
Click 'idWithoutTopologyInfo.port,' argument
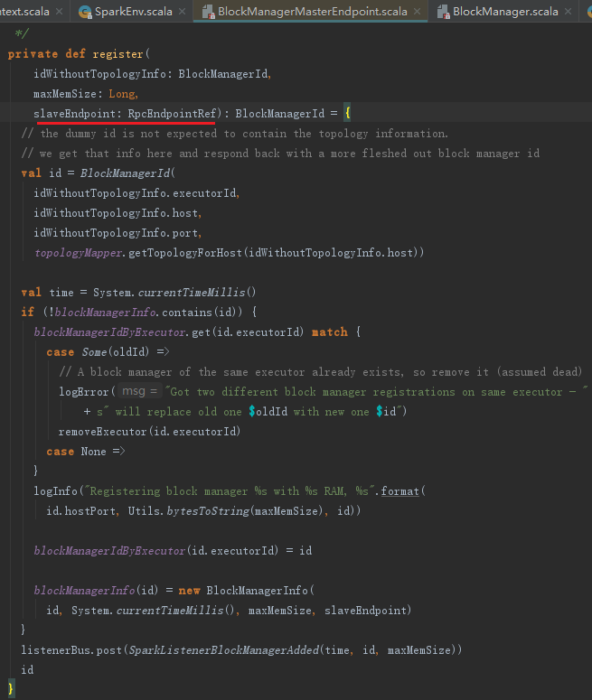117,233
